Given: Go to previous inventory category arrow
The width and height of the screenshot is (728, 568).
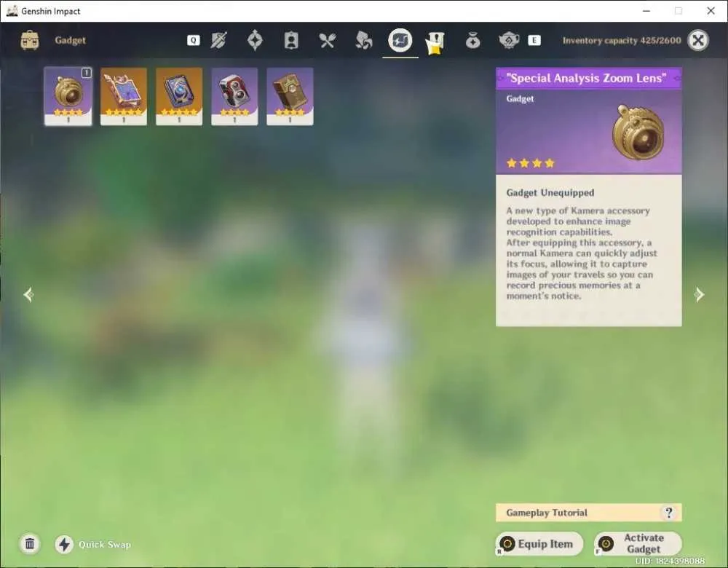Looking at the screenshot, I should pyautogui.click(x=29, y=294).
